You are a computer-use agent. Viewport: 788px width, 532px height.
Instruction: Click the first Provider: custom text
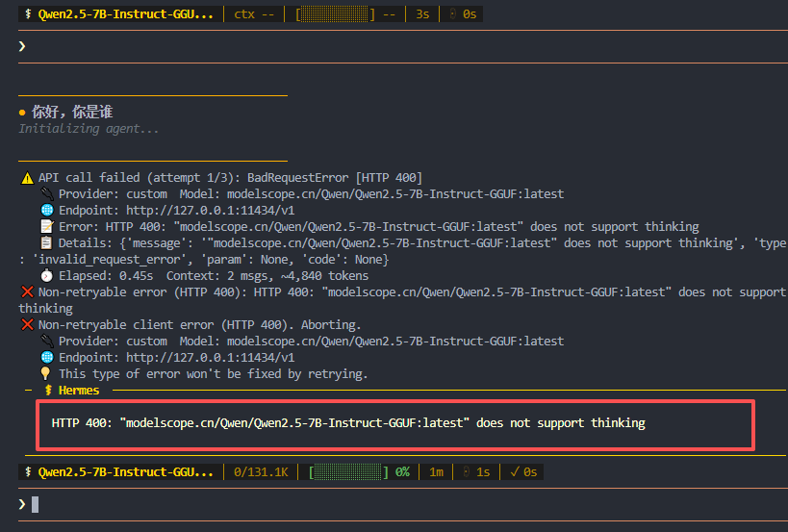pos(114,194)
